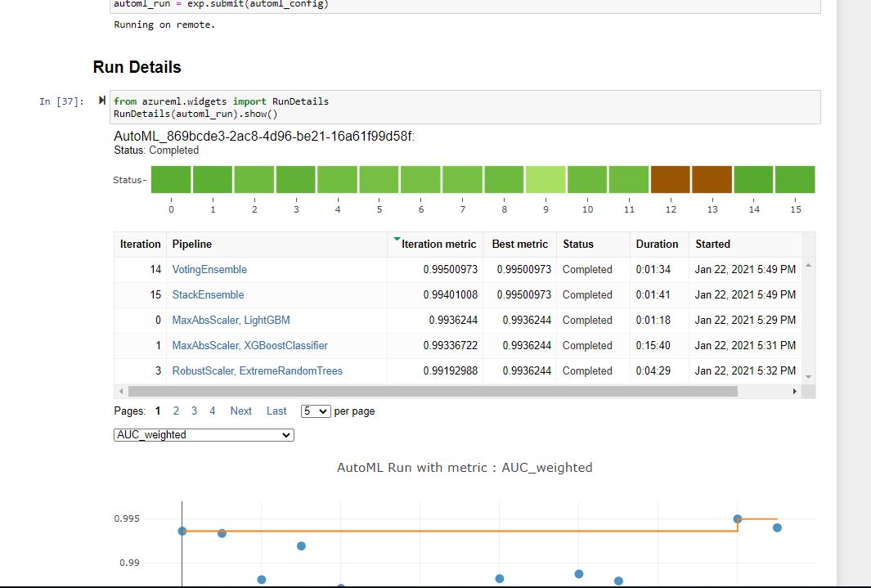Open the MaxAbsScaler, XGBoostClassifier pipeline

pos(250,345)
